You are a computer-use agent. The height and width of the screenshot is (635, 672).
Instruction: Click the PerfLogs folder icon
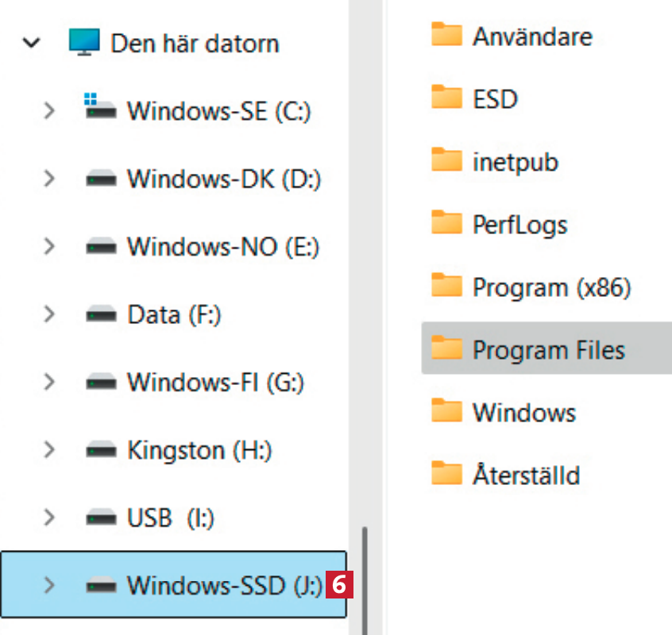[446, 224]
